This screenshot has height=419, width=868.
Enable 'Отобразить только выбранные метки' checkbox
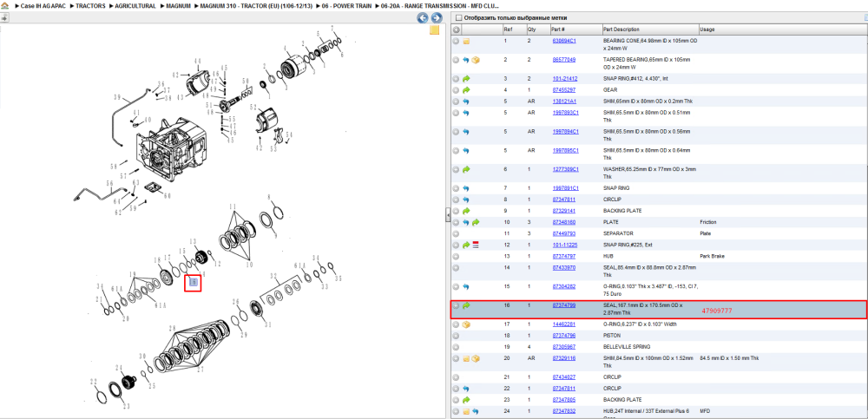(x=457, y=17)
